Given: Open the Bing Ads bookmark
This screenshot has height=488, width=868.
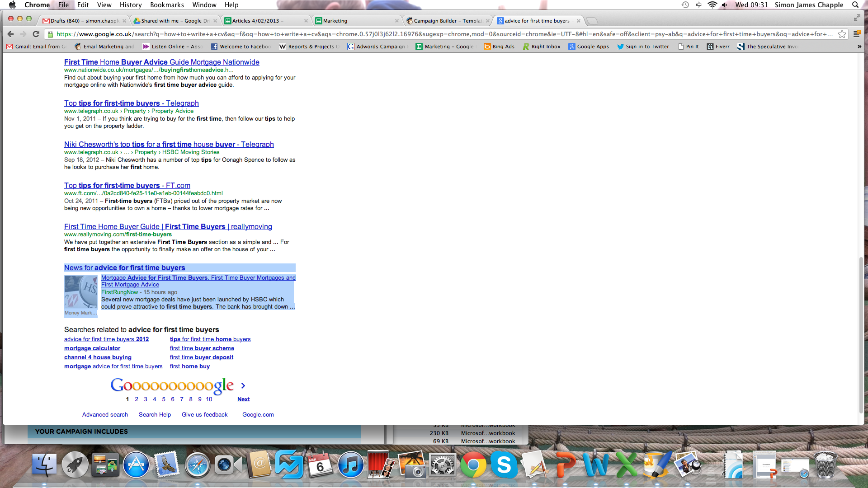Looking at the screenshot, I should [x=499, y=47].
